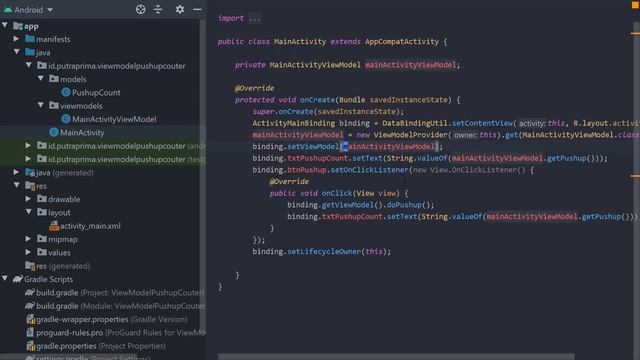This screenshot has width=640, height=360.
Task: Expand the drawable folder
Action: (x=28, y=199)
